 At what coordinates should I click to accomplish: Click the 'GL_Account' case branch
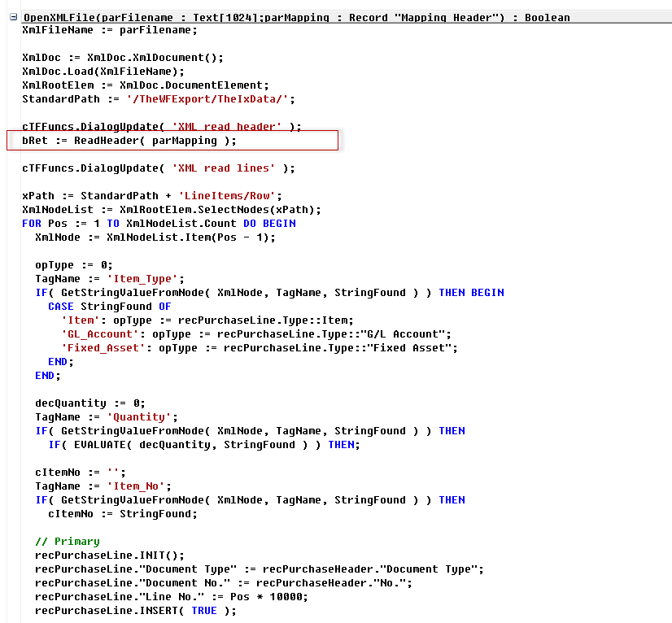coord(98,334)
